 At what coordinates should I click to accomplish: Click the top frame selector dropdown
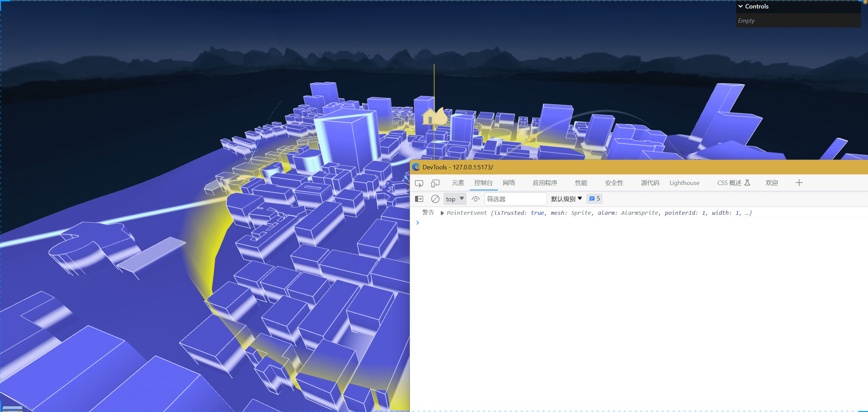coord(454,198)
